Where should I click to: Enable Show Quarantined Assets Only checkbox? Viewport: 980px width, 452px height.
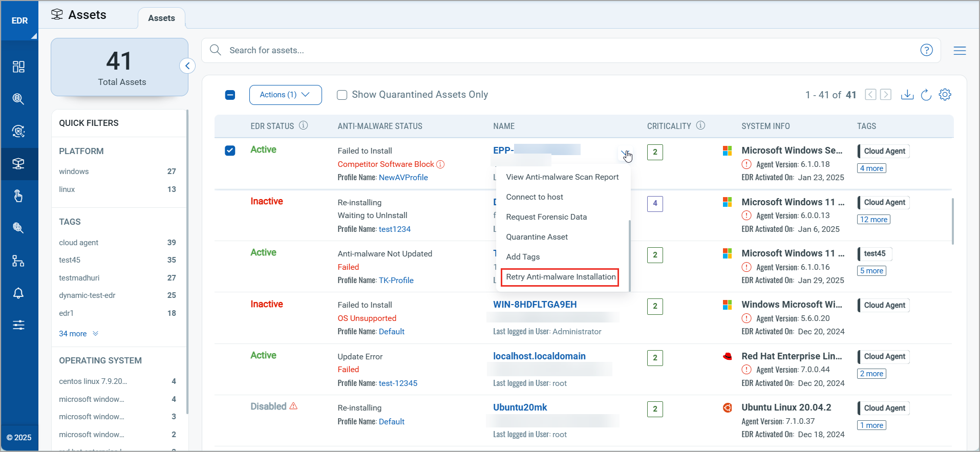(x=342, y=95)
